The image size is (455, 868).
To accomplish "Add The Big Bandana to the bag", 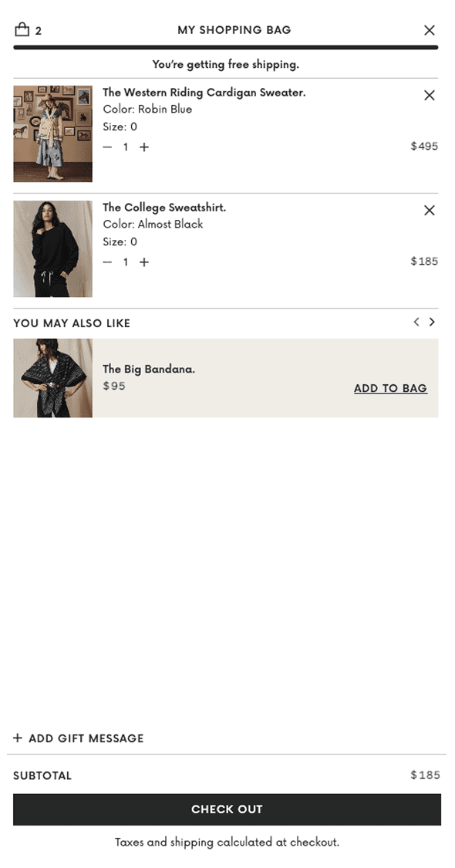I will pos(390,388).
